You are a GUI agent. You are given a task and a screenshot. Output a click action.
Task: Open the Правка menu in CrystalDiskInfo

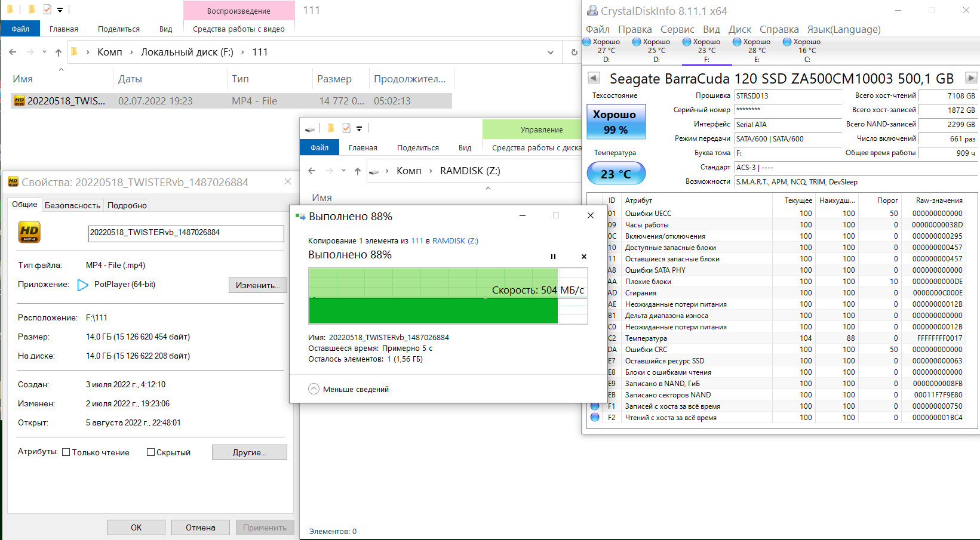635,29
